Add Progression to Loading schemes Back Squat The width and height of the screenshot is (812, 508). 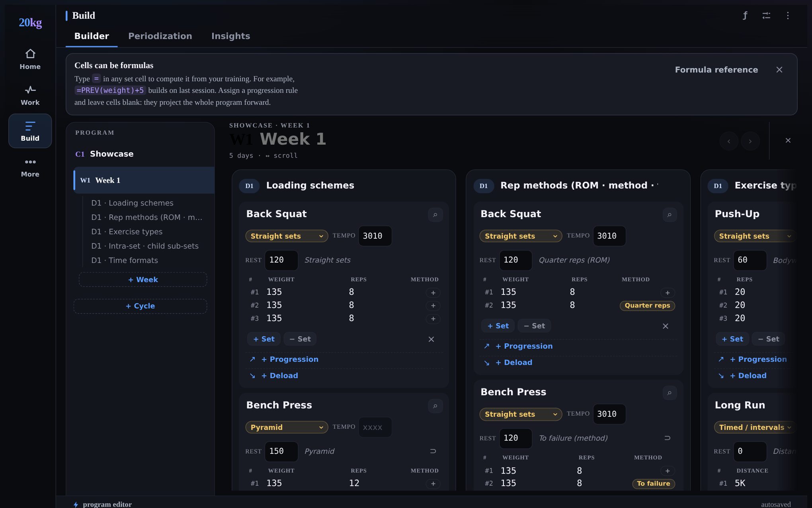pyautogui.click(x=290, y=359)
